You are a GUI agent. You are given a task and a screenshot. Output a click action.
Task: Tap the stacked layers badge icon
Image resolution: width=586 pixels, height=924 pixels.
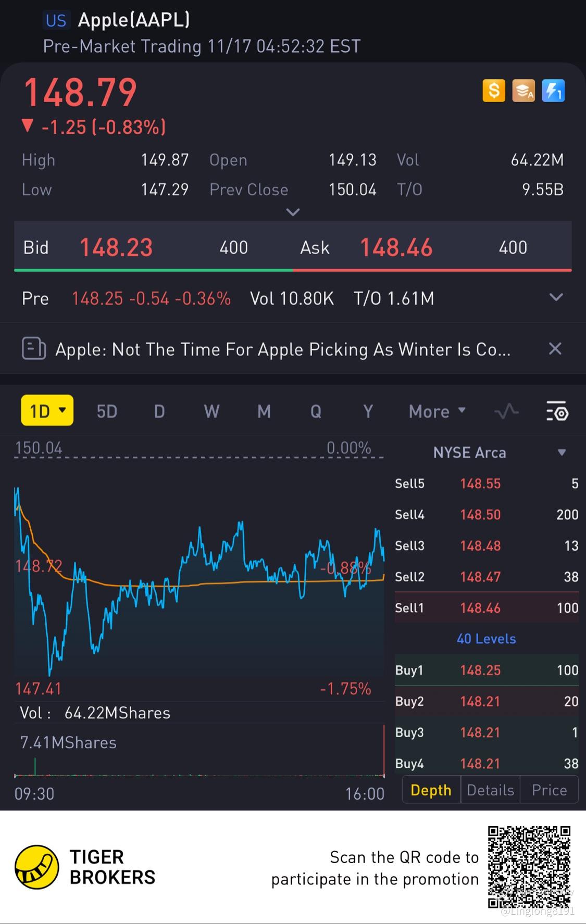[523, 91]
